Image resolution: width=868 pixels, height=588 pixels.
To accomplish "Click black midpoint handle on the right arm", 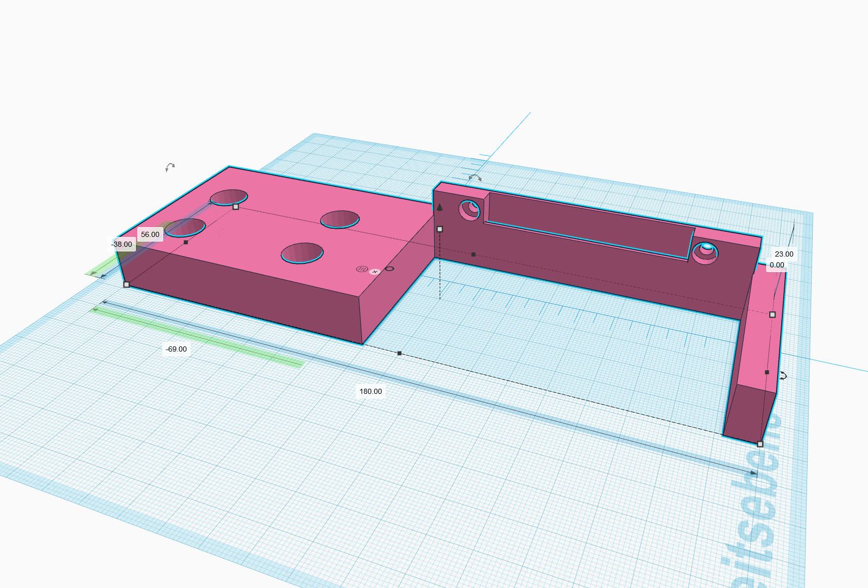I will pos(767,372).
